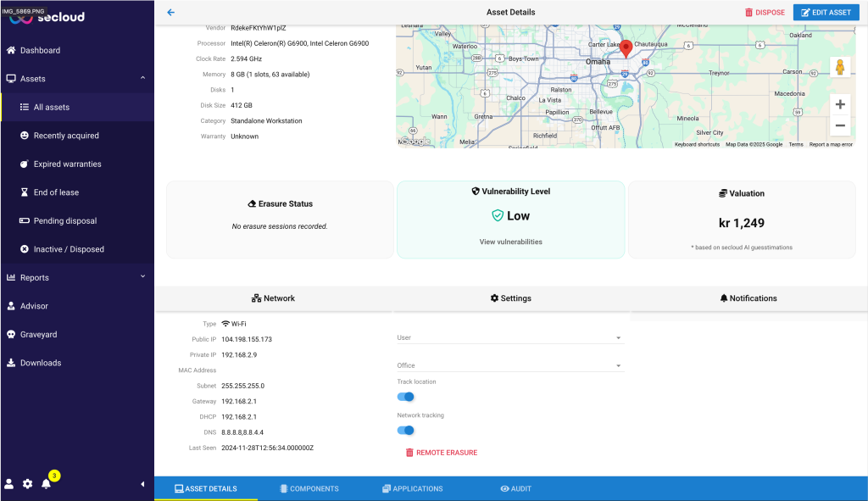Viewport: 868px width, 501px height.
Task: Disable the Track location toggle
Action: click(x=405, y=397)
